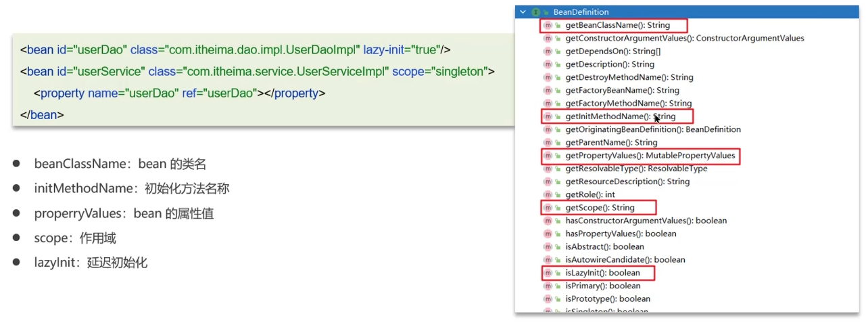
Task: Select isPrototype(): boolean row
Action: point(608,299)
